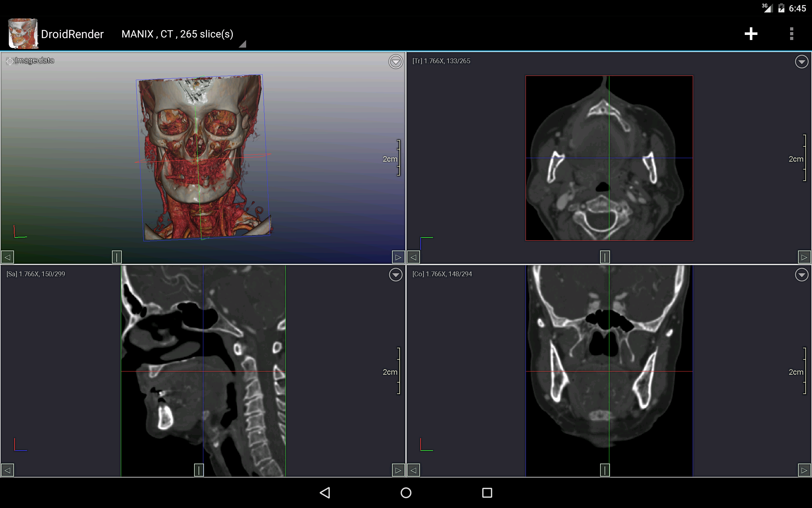The image size is (812, 508).
Task: Open the three-dot overflow menu
Action: [x=791, y=34]
